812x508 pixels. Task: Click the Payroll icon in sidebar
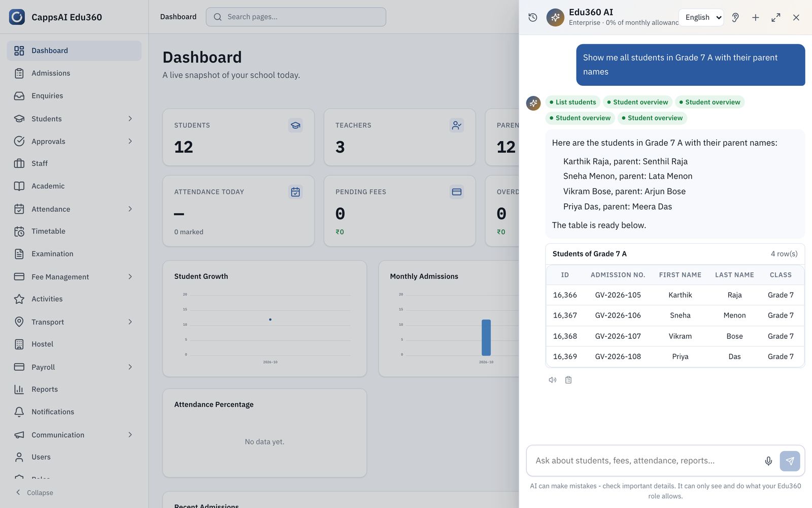click(x=19, y=367)
